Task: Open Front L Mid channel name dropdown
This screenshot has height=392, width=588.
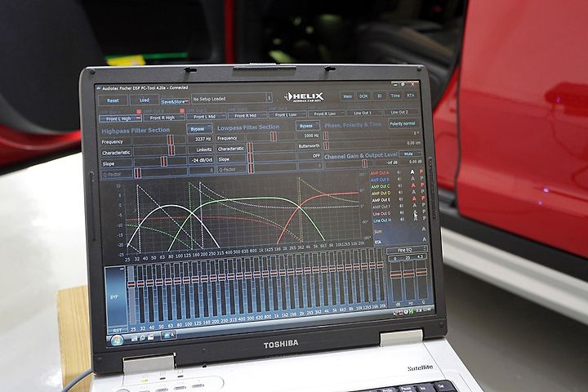Action: (206, 117)
